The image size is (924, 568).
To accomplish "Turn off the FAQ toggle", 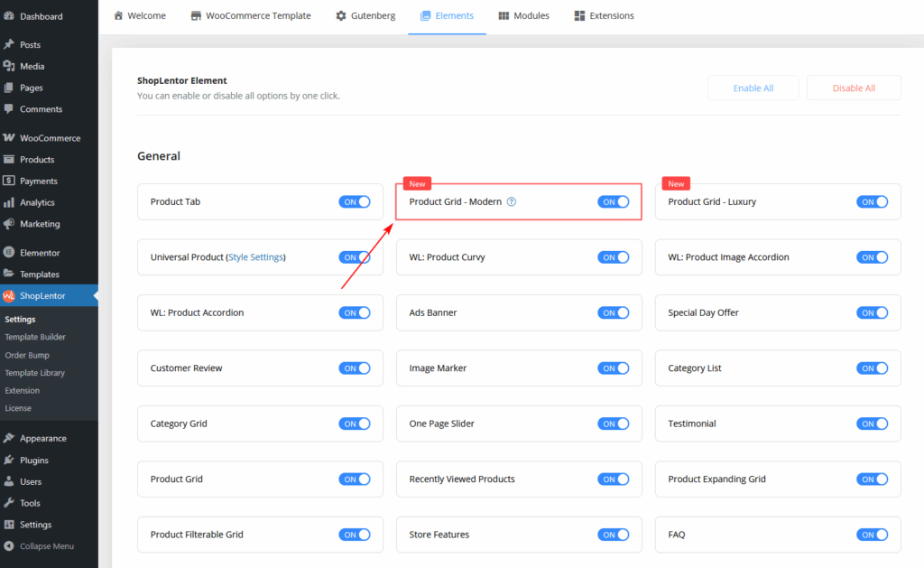I will click(873, 535).
